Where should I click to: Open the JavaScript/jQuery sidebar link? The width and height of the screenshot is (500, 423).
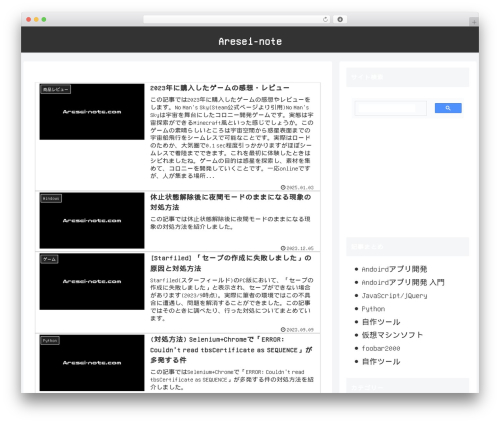pyautogui.click(x=394, y=296)
